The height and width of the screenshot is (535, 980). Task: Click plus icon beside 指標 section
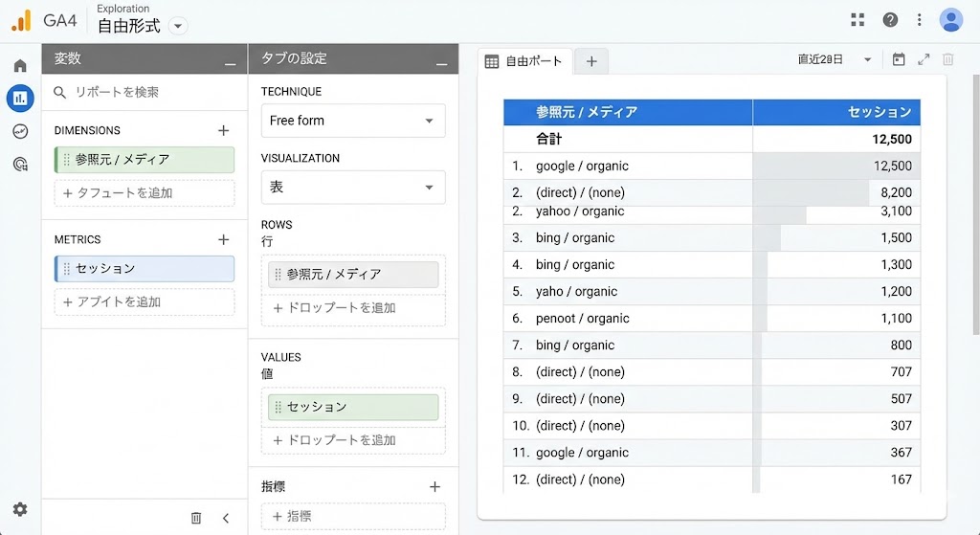click(x=435, y=486)
